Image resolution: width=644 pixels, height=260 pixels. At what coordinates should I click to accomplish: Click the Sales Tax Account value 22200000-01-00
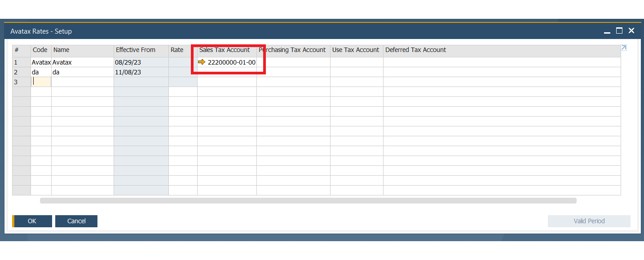pos(232,62)
